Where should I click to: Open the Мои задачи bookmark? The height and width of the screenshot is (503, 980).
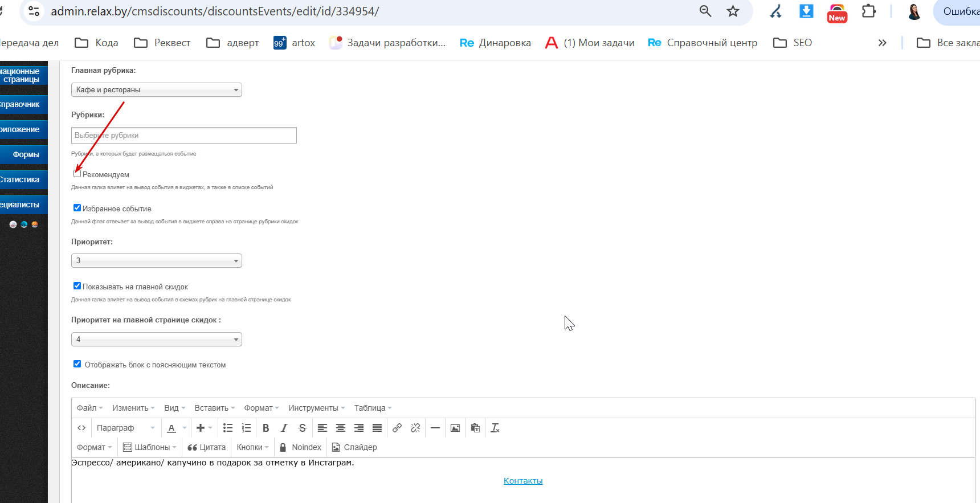[x=590, y=43]
